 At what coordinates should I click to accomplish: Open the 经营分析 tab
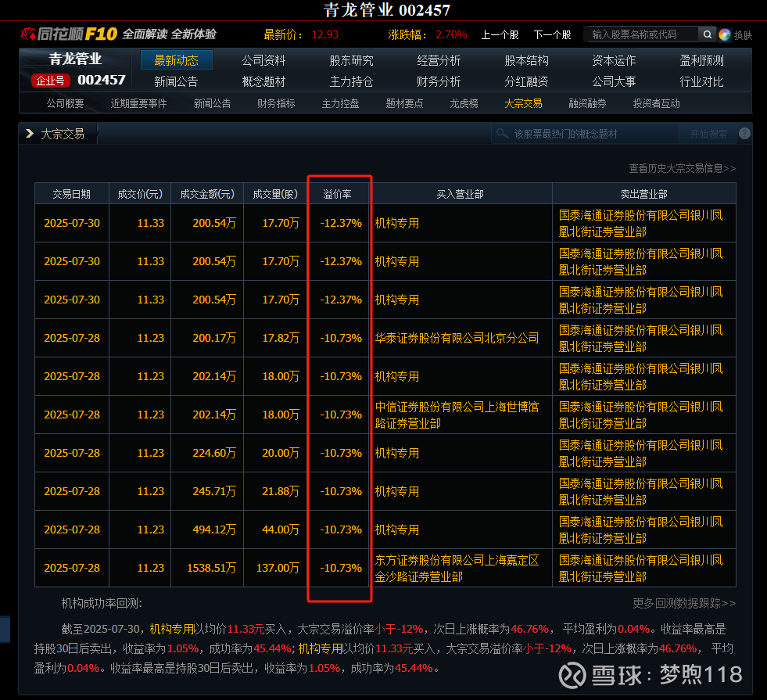point(439,60)
